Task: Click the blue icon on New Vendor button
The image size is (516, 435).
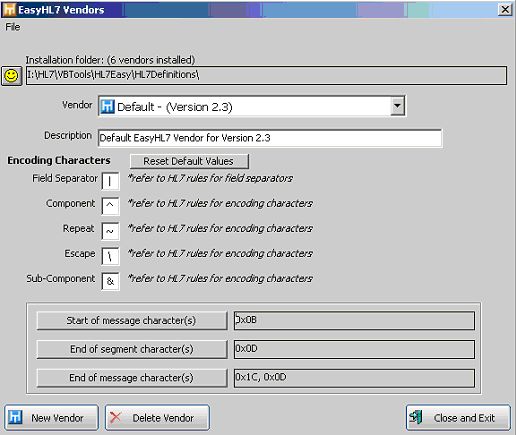Action: (16, 417)
